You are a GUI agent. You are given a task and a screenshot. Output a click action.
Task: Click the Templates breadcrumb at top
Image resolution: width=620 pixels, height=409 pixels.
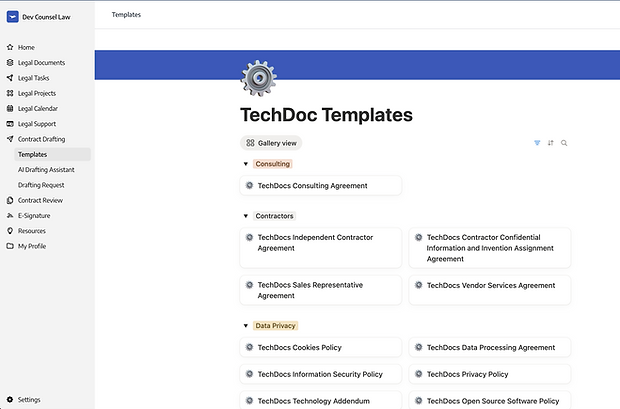[x=126, y=15]
